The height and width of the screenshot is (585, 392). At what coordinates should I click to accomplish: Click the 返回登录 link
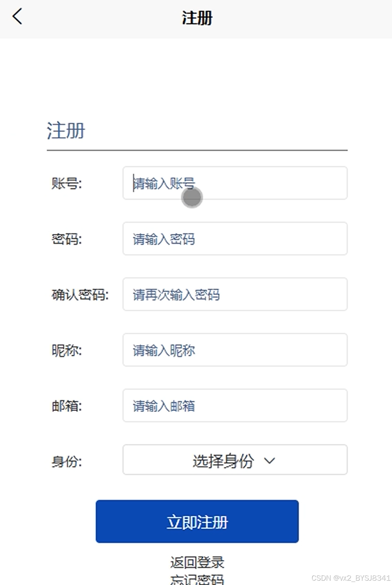197,562
